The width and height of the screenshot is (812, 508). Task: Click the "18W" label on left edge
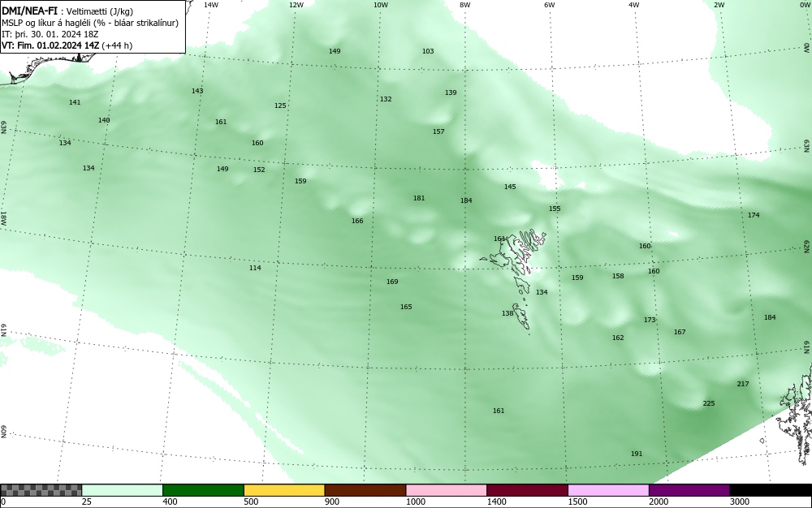tap(3, 217)
